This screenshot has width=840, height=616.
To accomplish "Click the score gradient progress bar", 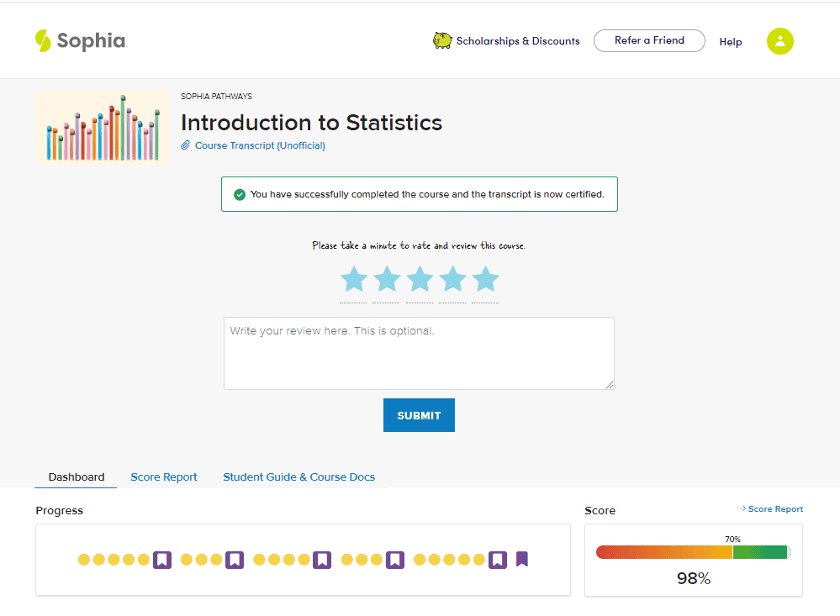I will pyautogui.click(x=693, y=552).
